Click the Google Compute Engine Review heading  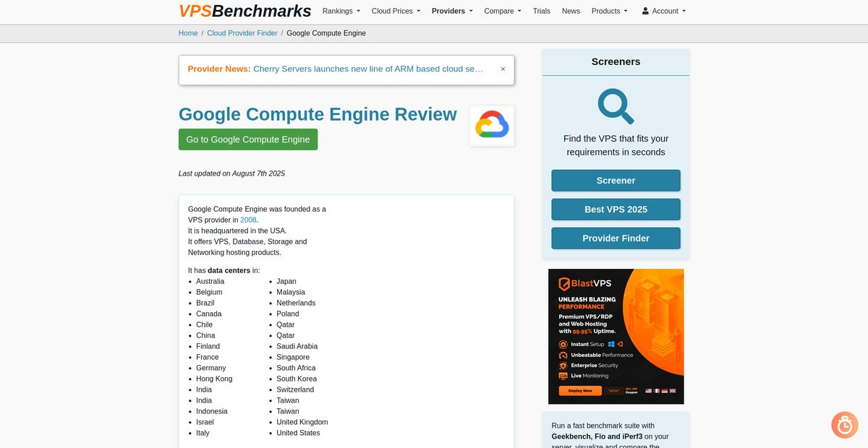318,114
